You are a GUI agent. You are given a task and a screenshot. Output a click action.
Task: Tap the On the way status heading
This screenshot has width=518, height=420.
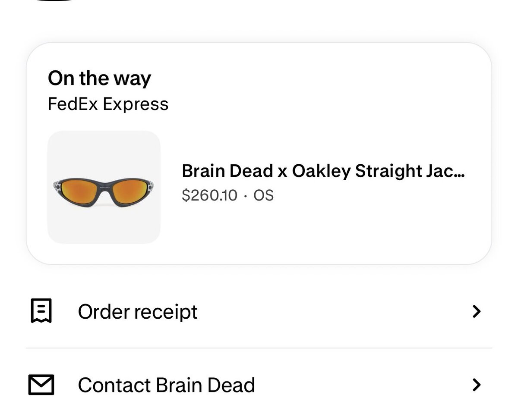100,78
